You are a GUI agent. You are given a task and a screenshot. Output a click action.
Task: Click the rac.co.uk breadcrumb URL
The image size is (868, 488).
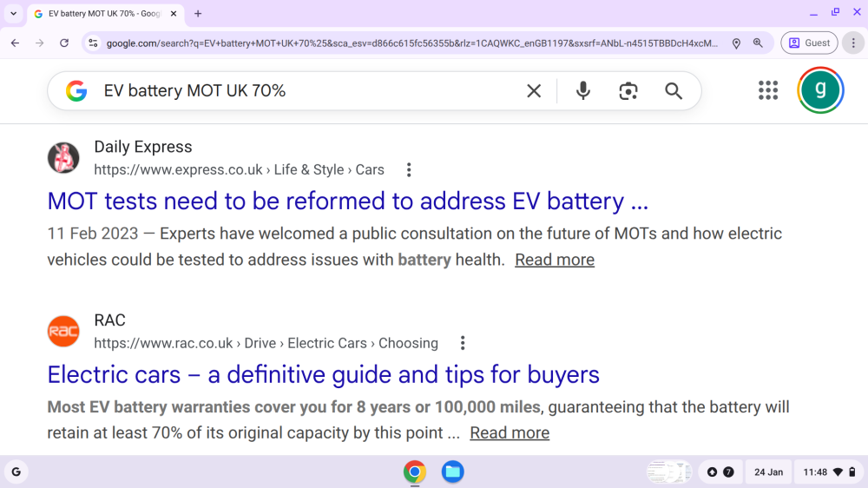coord(266,344)
